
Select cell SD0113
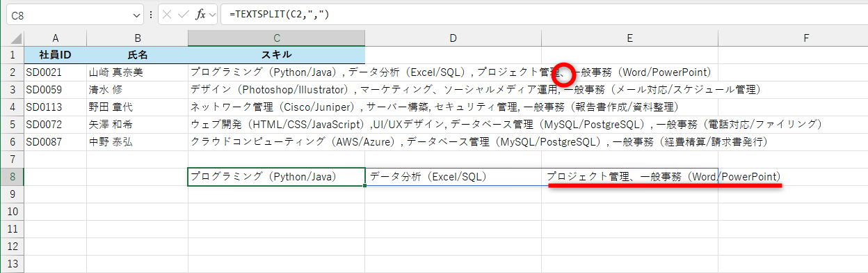pos(55,107)
